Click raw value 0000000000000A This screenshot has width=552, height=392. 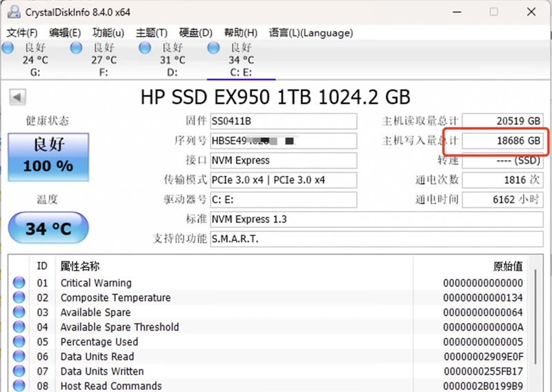483,327
